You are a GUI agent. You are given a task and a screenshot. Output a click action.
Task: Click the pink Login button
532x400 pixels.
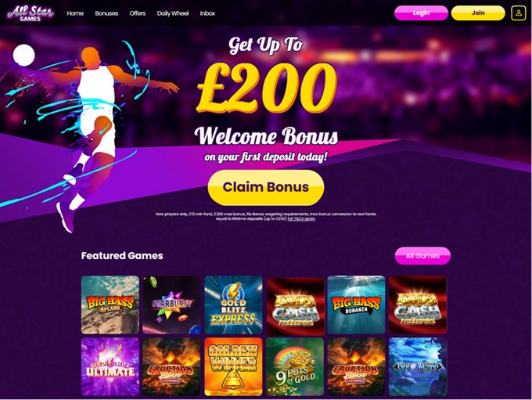tap(421, 13)
